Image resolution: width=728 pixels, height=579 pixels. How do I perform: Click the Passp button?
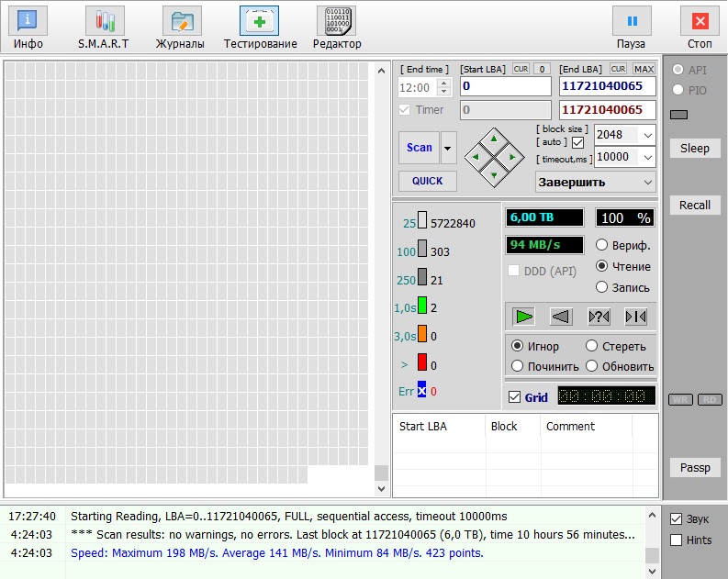coord(695,468)
